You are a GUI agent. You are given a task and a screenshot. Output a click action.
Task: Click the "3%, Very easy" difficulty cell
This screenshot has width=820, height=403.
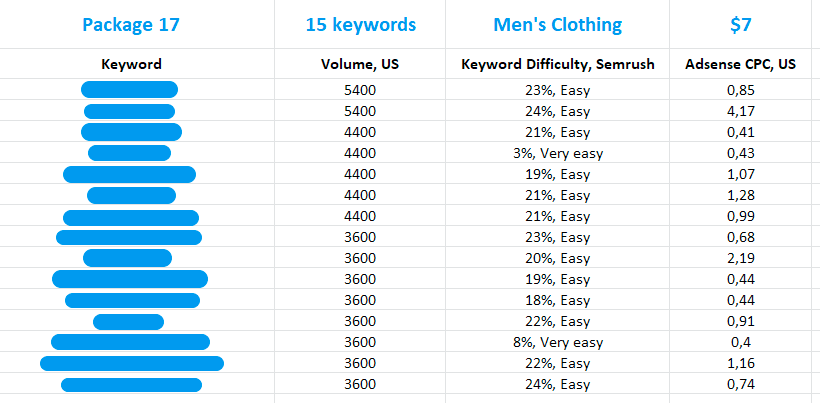(557, 153)
